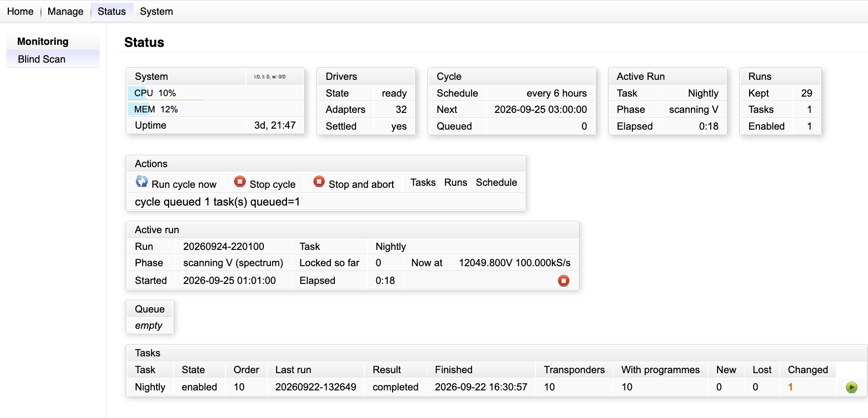The image size is (868, 418).
Task: Click the With programmes column header
Action: tap(660, 370)
